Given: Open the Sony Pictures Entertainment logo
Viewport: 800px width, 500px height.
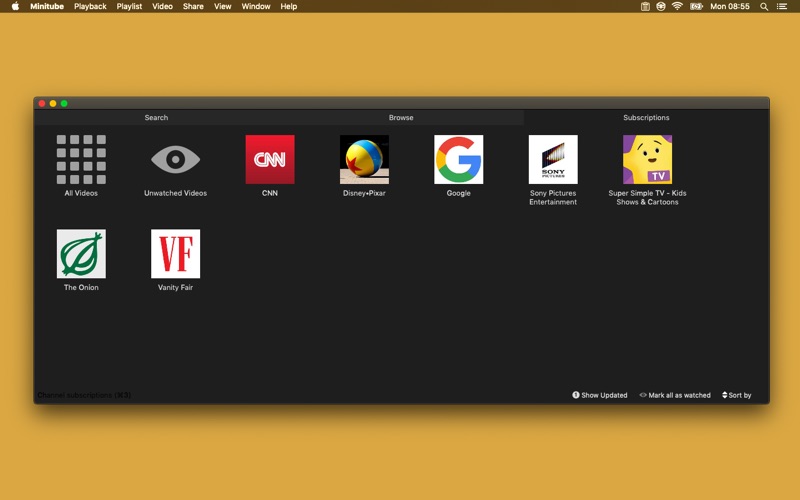Looking at the screenshot, I should (x=553, y=159).
